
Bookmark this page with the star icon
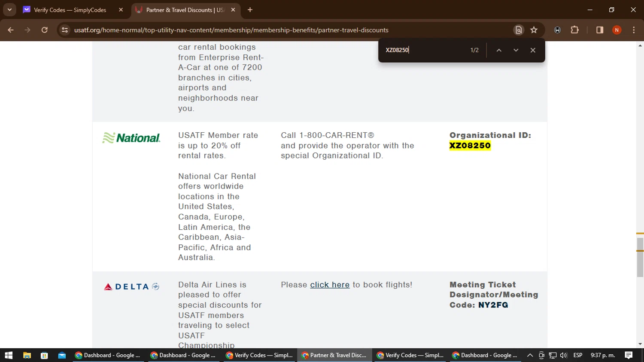pos(534,30)
